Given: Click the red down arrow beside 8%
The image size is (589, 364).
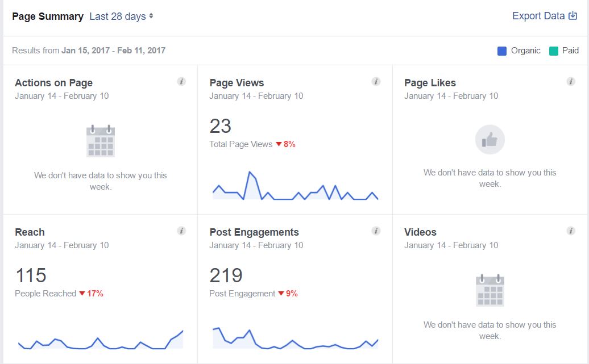Looking at the screenshot, I should tap(279, 144).
